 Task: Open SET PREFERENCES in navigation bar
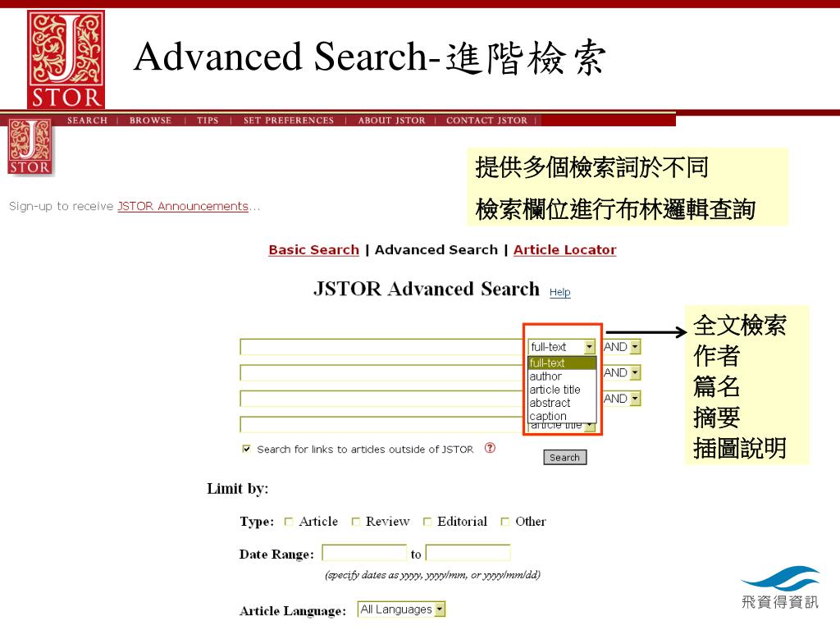(288, 121)
